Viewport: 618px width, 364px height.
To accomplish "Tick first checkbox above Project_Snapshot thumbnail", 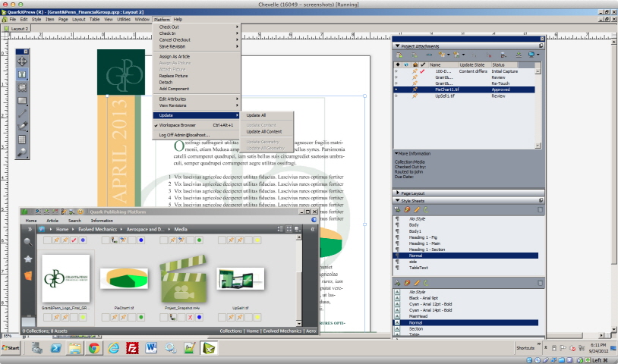I will tap(164, 240).
